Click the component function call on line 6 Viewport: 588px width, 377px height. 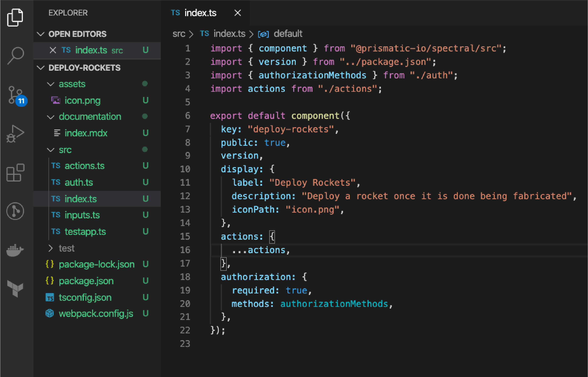click(x=315, y=116)
